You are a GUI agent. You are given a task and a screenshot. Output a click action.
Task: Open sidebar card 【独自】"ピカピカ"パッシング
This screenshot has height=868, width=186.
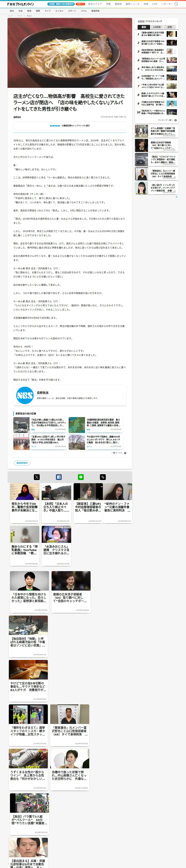click(156, 160)
